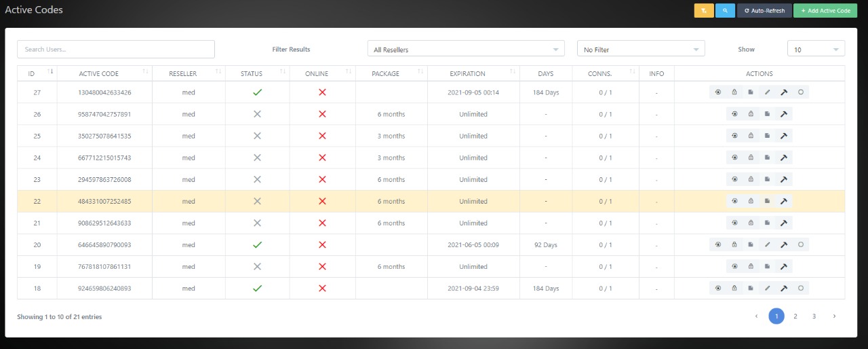The height and width of the screenshot is (349, 868).
Task: Click the lock icon for row 20
Action: click(x=734, y=244)
